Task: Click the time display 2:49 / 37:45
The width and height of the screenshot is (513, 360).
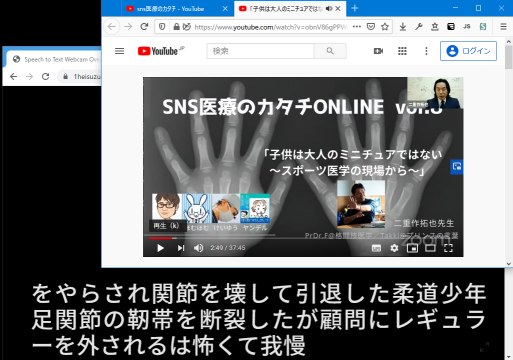Action: point(228,248)
